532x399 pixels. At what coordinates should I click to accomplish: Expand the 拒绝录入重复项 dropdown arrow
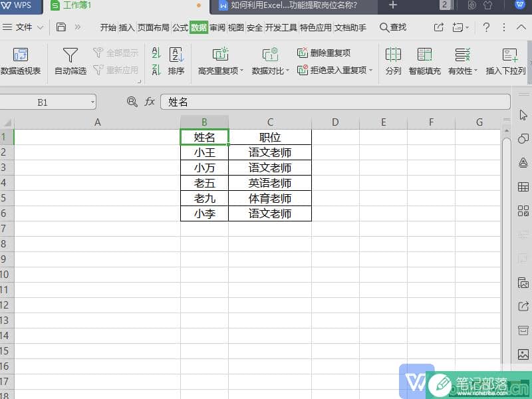tap(370, 70)
